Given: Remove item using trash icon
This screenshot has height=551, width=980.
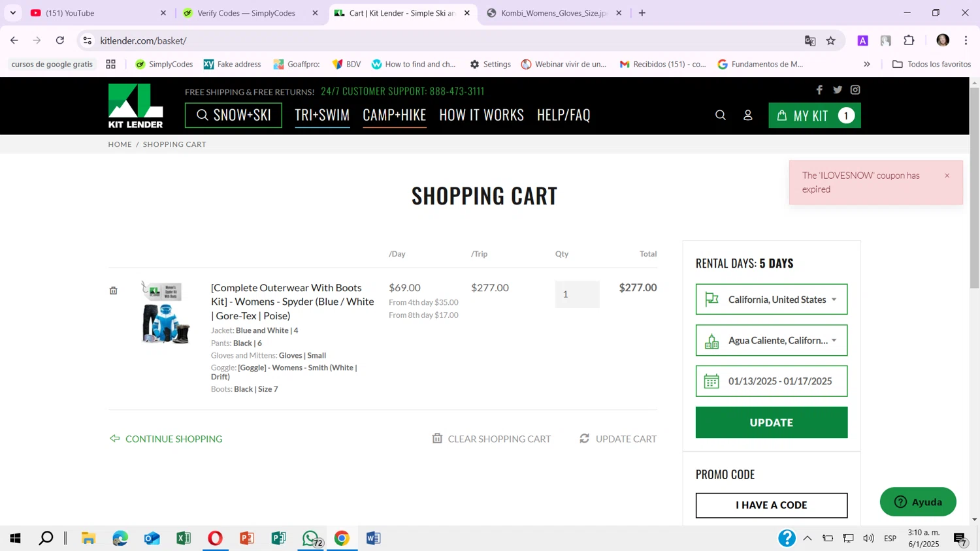Looking at the screenshot, I should click(113, 291).
